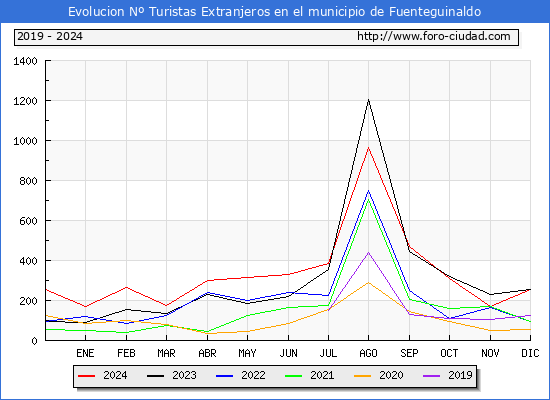Click the 600 y-axis value

[28, 221]
